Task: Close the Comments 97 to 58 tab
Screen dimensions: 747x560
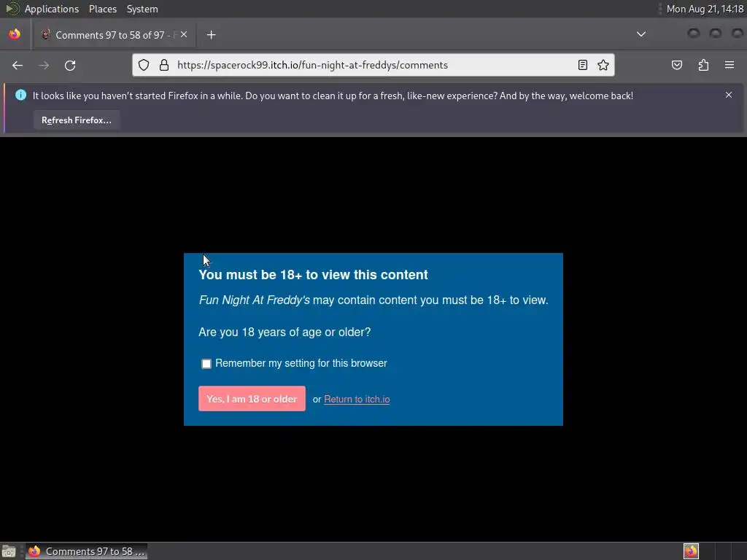Action: (184, 35)
